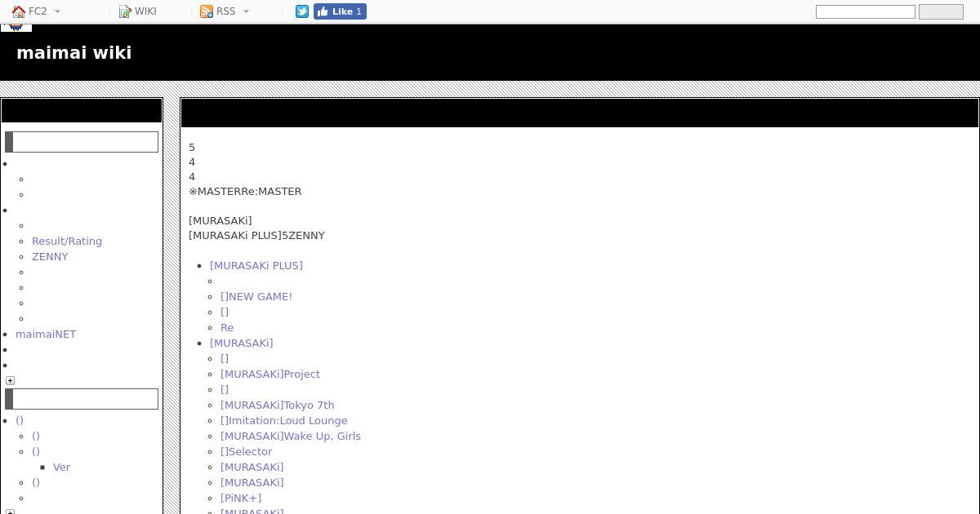Open the []Imitation:Loud Lounge link
Image resolution: width=980 pixels, height=514 pixels.
click(284, 420)
